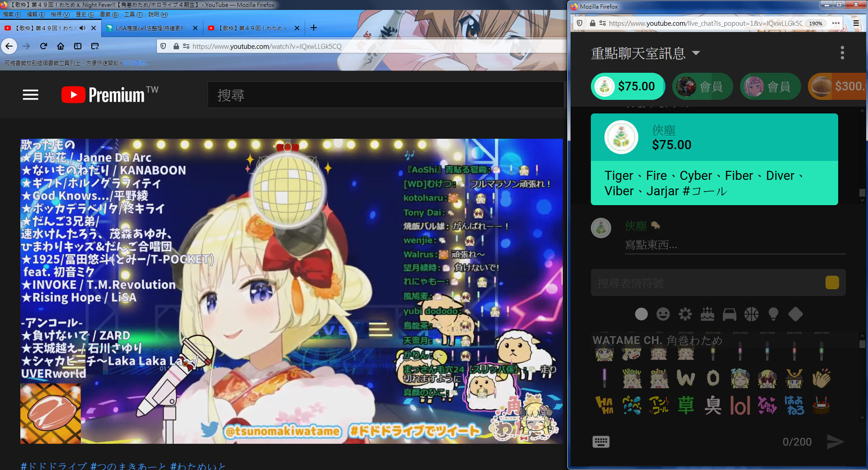The width and height of the screenshot is (868, 470).
Task: Open tracking protection shield in main window
Action: (164, 46)
